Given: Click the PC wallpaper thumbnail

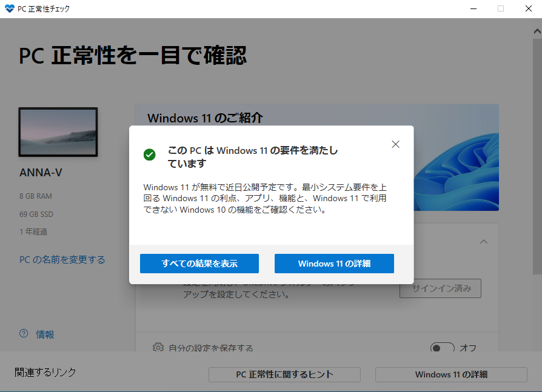Looking at the screenshot, I should point(58,132).
